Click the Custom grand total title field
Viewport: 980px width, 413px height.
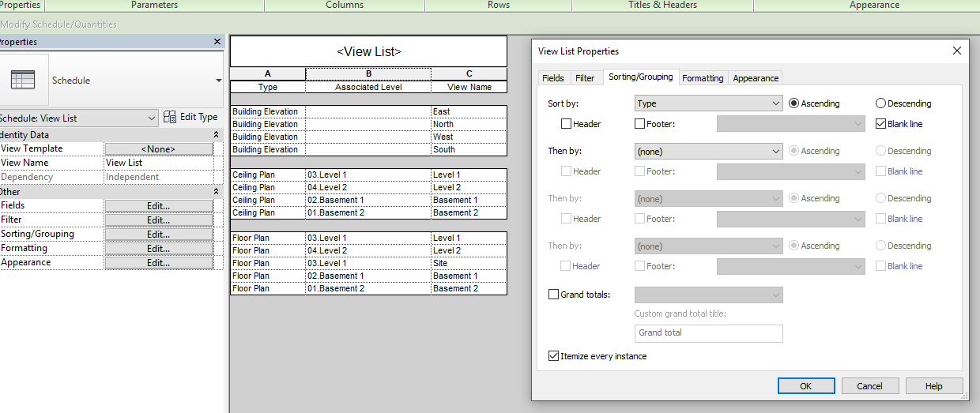[708, 332]
